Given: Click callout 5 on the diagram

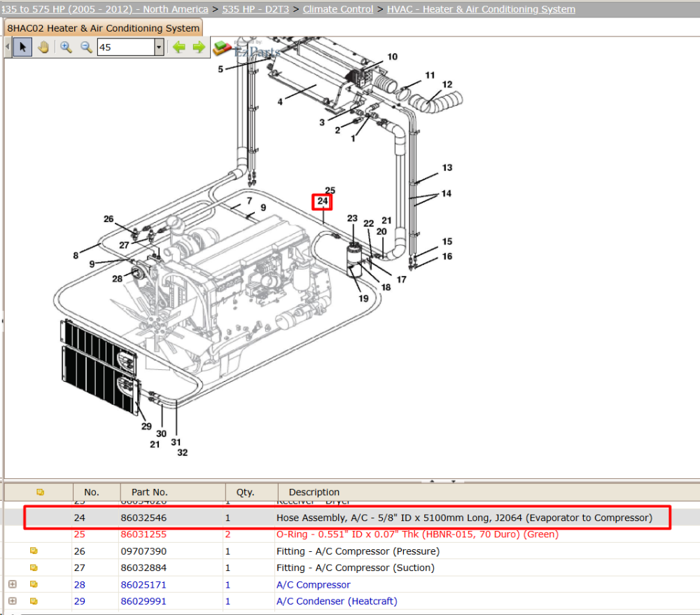Looking at the screenshot, I should pyautogui.click(x=220, y=69).
